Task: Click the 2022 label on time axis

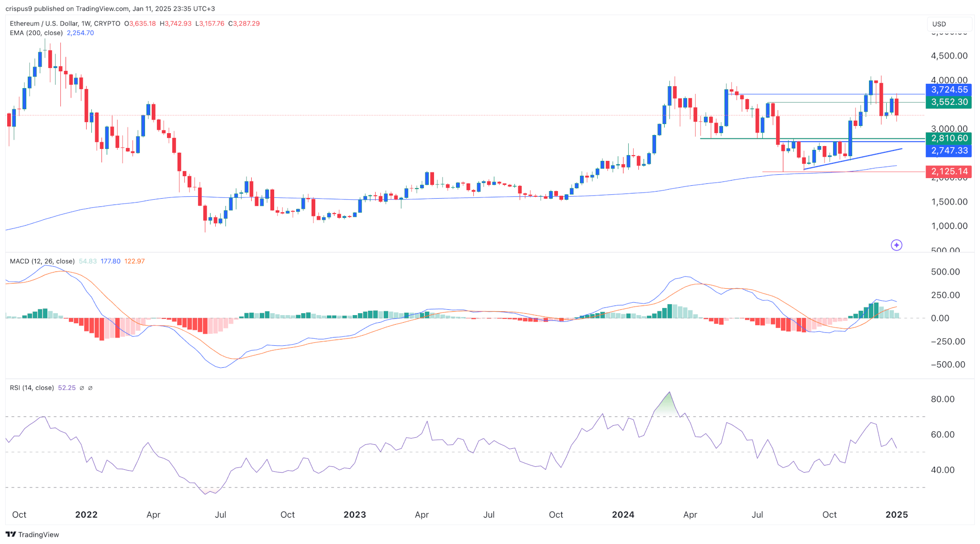Action: [86, 515]
